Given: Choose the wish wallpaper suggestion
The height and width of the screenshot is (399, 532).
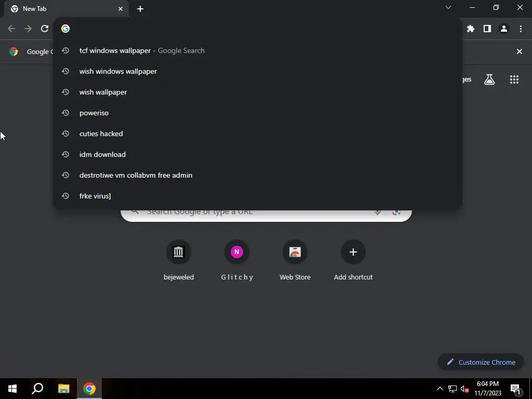Looking at the screenshot, I should click(258, 92).
